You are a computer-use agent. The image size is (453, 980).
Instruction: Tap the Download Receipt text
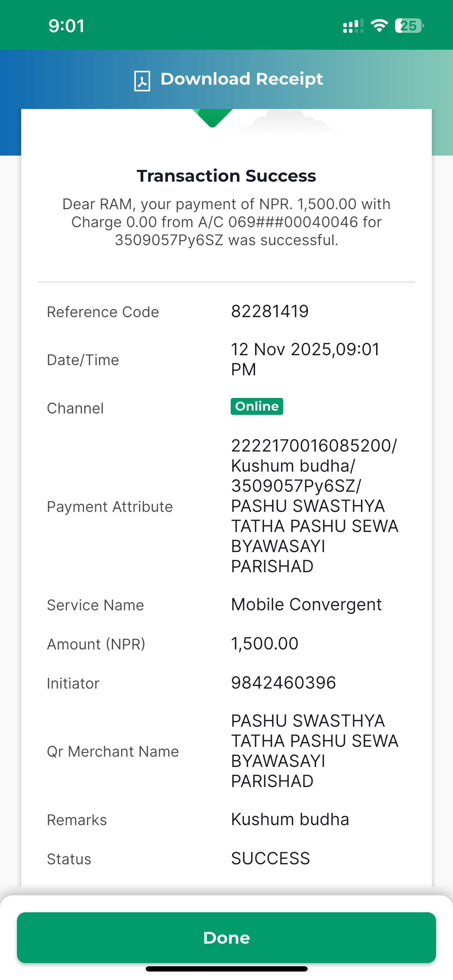tap(242, 79)
